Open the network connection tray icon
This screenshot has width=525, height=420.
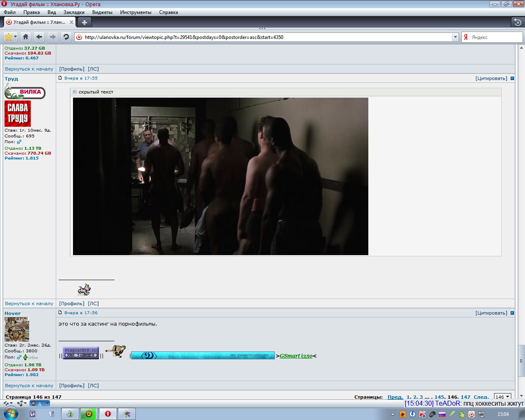click(x=482, y=414)
